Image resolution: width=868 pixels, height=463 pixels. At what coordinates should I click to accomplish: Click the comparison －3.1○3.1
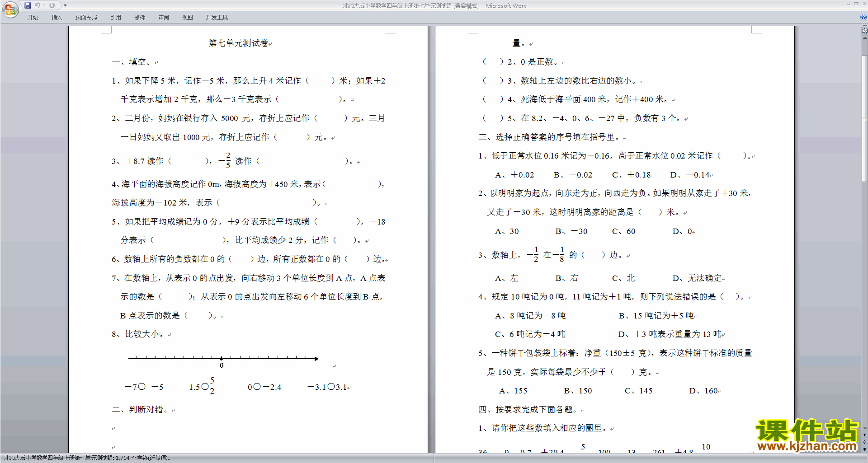tap(327, 387)
